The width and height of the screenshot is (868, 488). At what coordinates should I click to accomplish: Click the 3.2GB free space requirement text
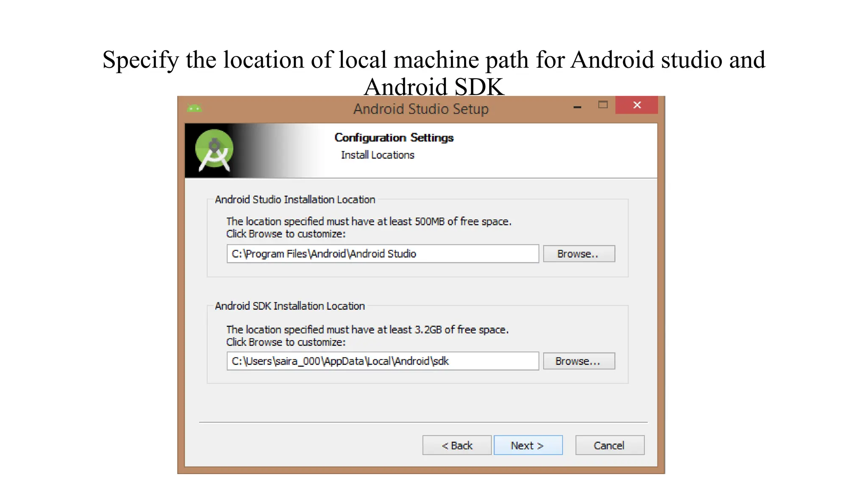367,330
